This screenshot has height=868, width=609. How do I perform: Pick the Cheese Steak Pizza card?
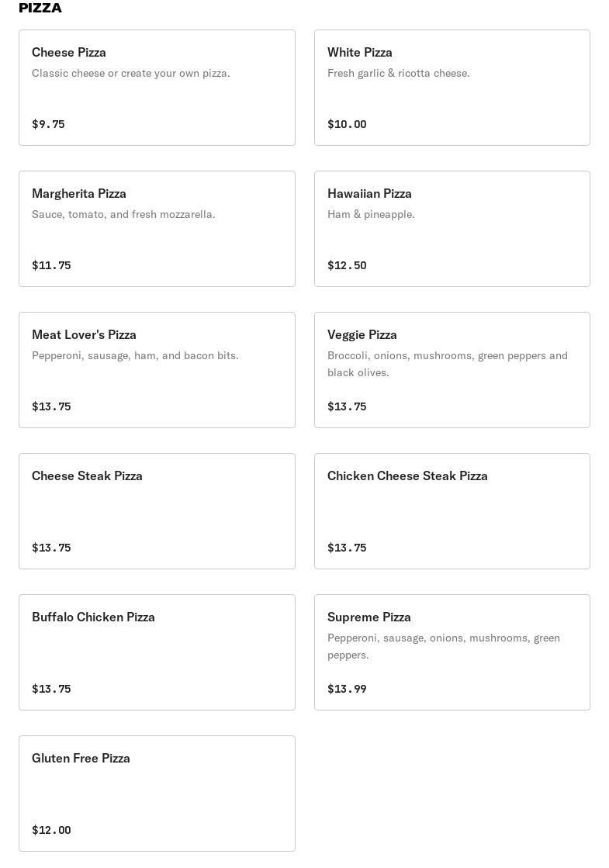point(157,511)
